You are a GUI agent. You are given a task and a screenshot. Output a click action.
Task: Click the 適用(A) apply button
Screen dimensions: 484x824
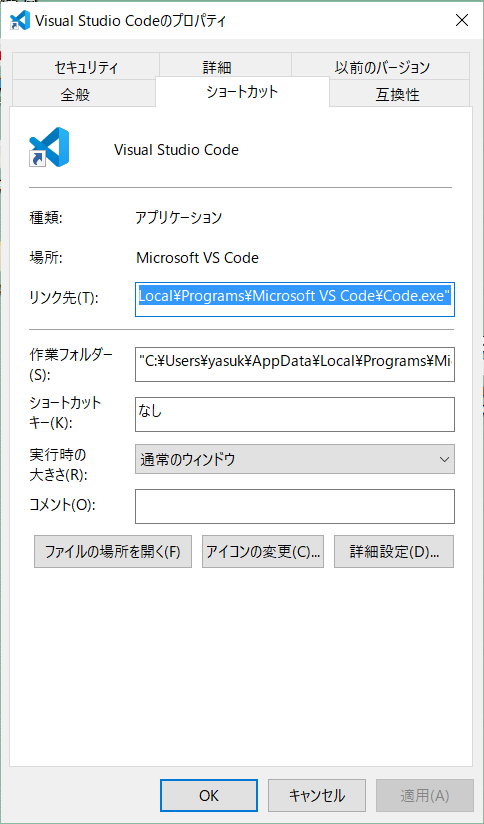click(x=425, y=795)
